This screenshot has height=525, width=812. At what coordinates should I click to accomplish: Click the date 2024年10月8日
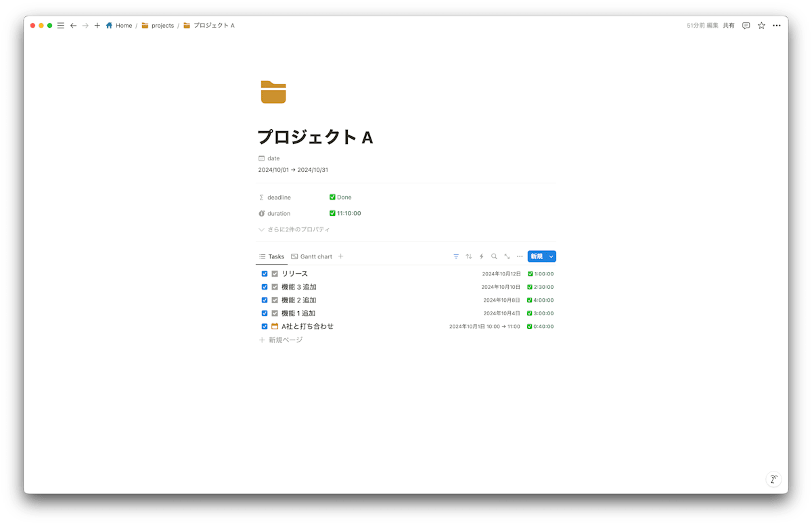[x=502, y=300]
